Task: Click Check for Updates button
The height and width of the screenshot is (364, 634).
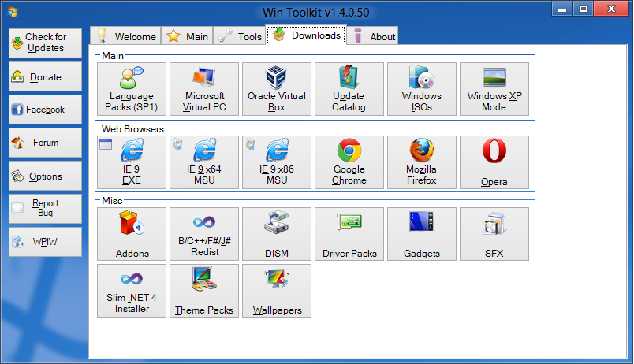Action: (x=45, y=43)
